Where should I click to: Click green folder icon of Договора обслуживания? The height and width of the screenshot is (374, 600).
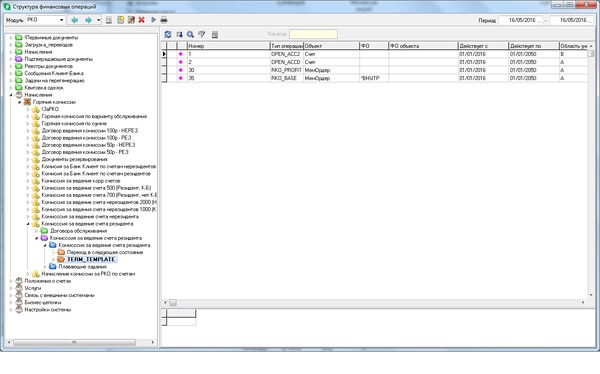44,231
